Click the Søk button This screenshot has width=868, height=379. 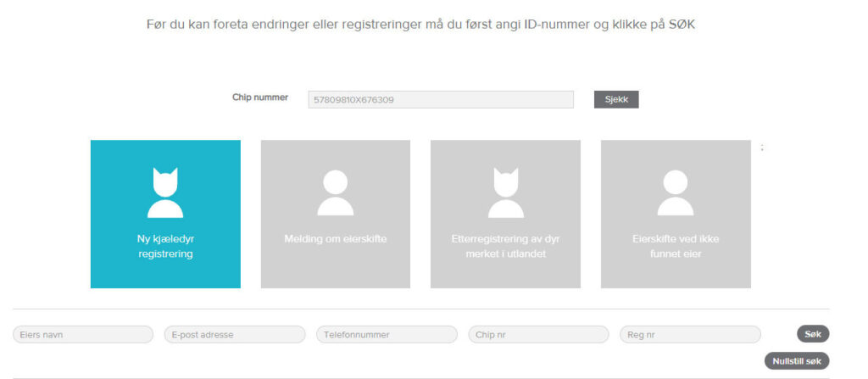point(812,334)
